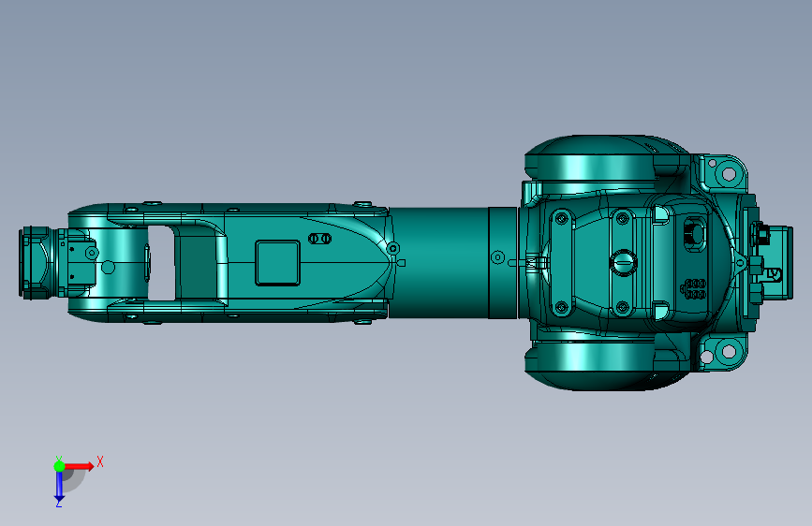Select the lower-right mounting hole lug on the base

pyautogui.click(x=723, y=353)
